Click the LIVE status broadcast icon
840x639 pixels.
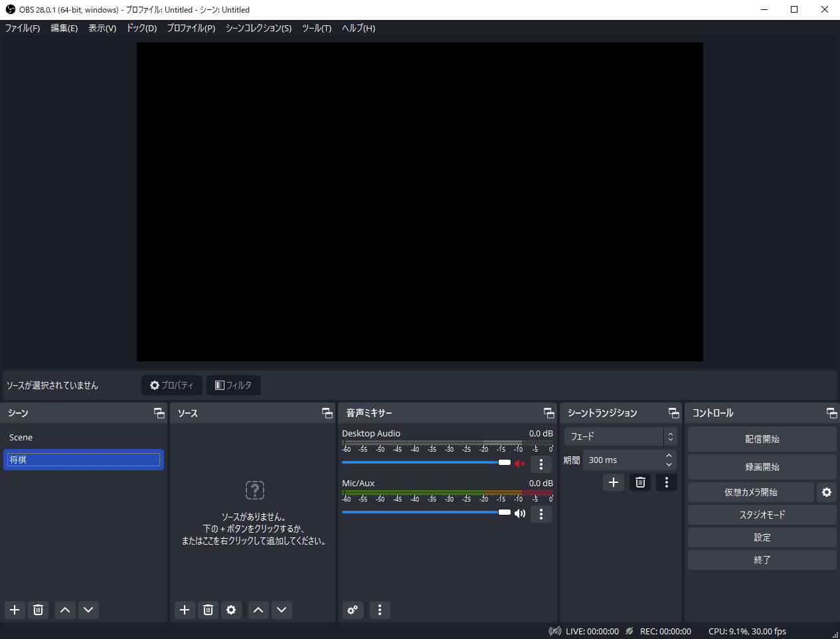click(x=555, y=631)
